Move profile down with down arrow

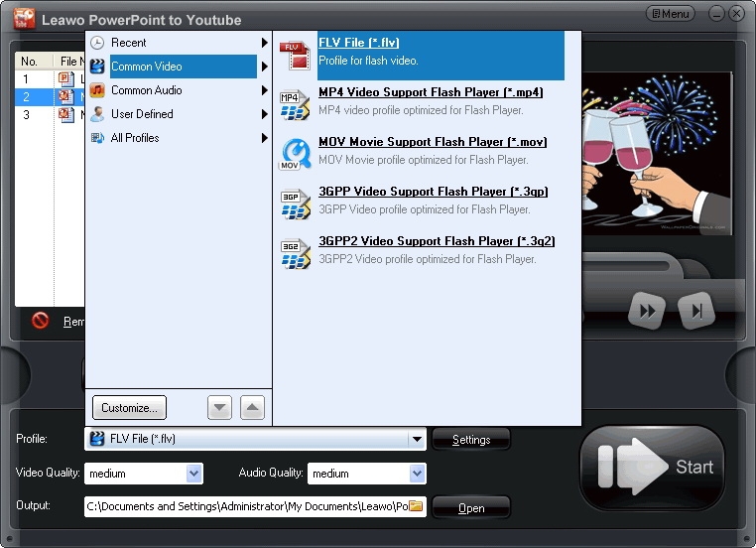tap(219, 407)
